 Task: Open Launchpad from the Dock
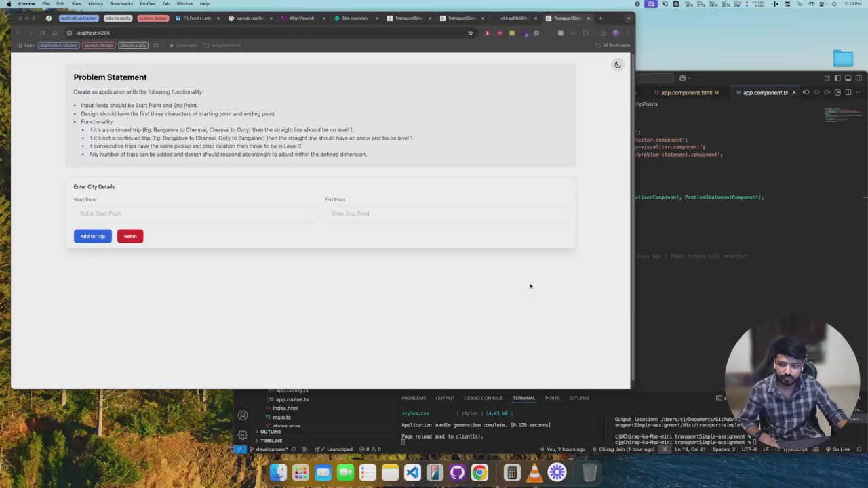coord(300,472)
